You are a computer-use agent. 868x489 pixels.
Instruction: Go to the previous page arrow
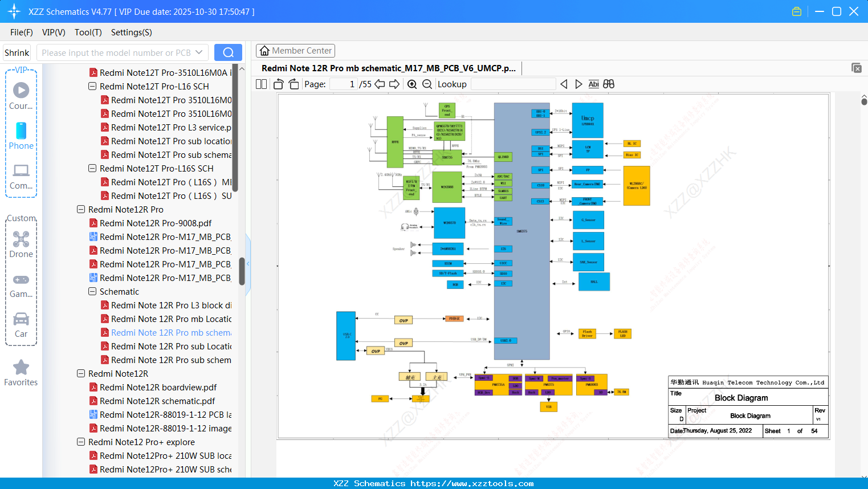(x=380, y=84)
